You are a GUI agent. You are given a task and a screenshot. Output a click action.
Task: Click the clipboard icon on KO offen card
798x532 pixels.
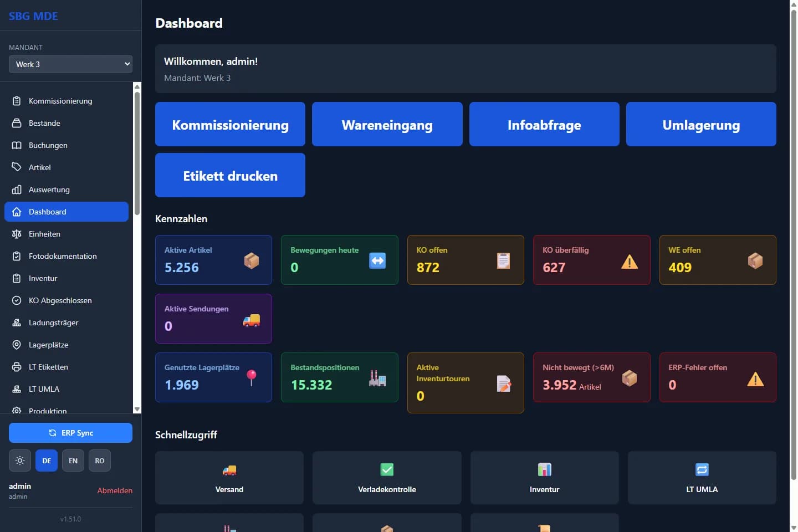point(503,260)
